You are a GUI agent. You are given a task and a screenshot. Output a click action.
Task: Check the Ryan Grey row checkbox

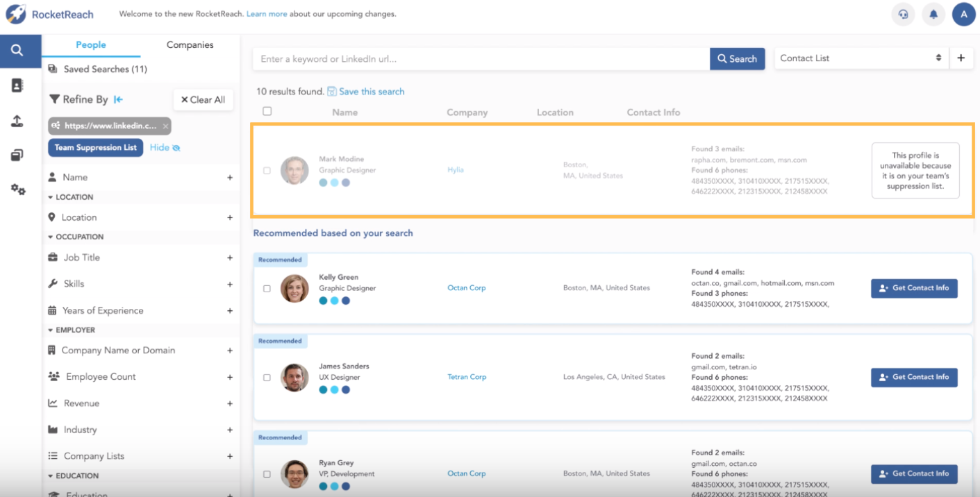point(267,474)
